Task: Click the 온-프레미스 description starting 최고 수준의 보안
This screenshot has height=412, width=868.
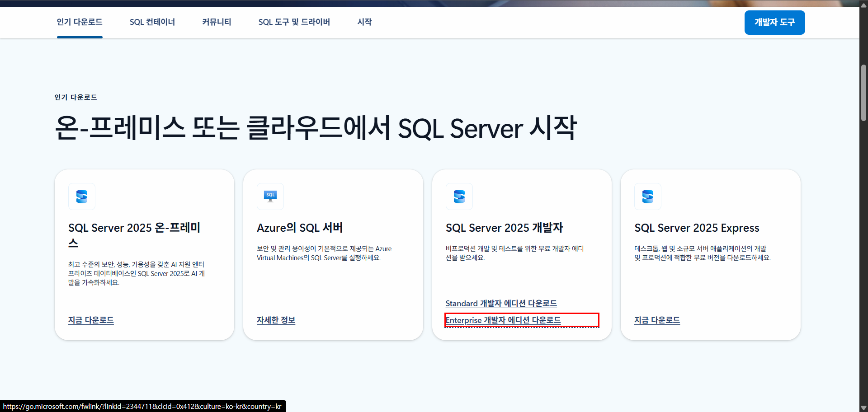Action: click(x=137, y=273)
